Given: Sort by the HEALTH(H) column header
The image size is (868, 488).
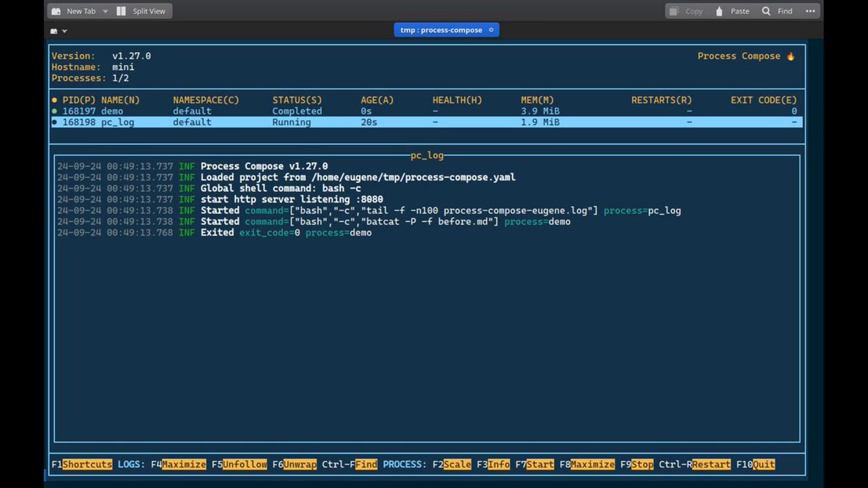Looking at the screenshot, I should click(457, 100).
